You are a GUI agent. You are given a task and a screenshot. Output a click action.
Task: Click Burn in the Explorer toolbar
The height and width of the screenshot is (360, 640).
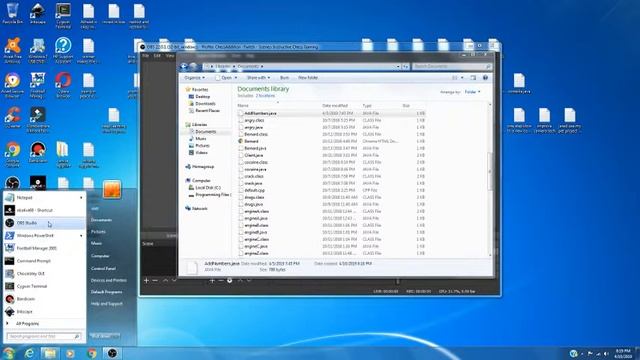click(x=284, y=78)
